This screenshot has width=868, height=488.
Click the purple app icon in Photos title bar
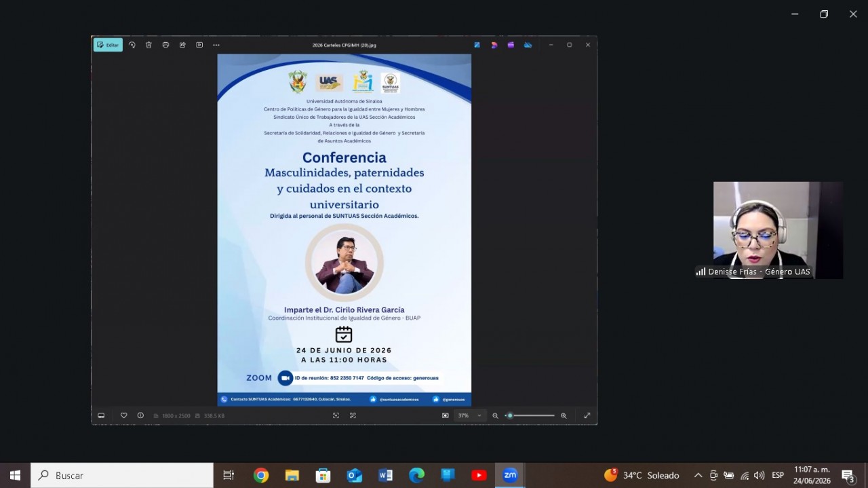tap(511, 45)
